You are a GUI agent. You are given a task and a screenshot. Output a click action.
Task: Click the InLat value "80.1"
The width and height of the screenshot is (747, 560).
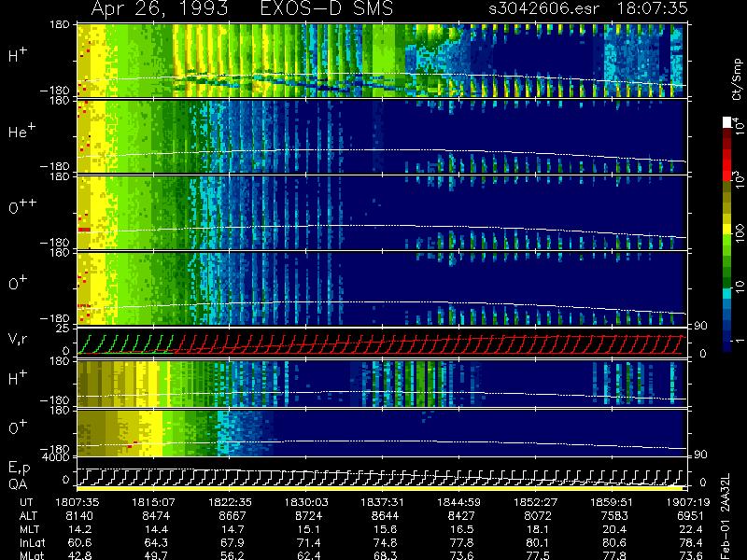click(540, 542)
